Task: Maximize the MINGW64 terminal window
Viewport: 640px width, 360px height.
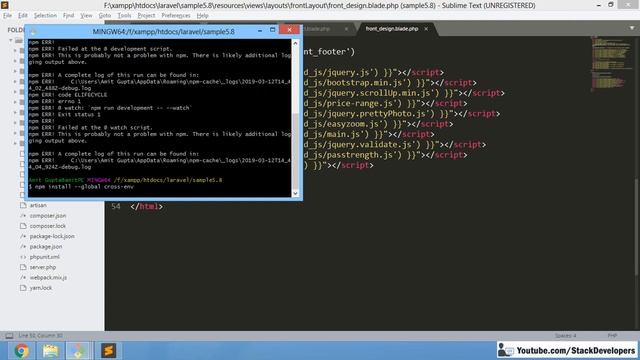Action: point(273,30)
